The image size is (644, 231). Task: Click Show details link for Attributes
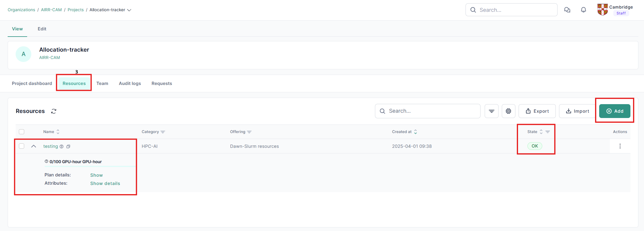[105, 184]
